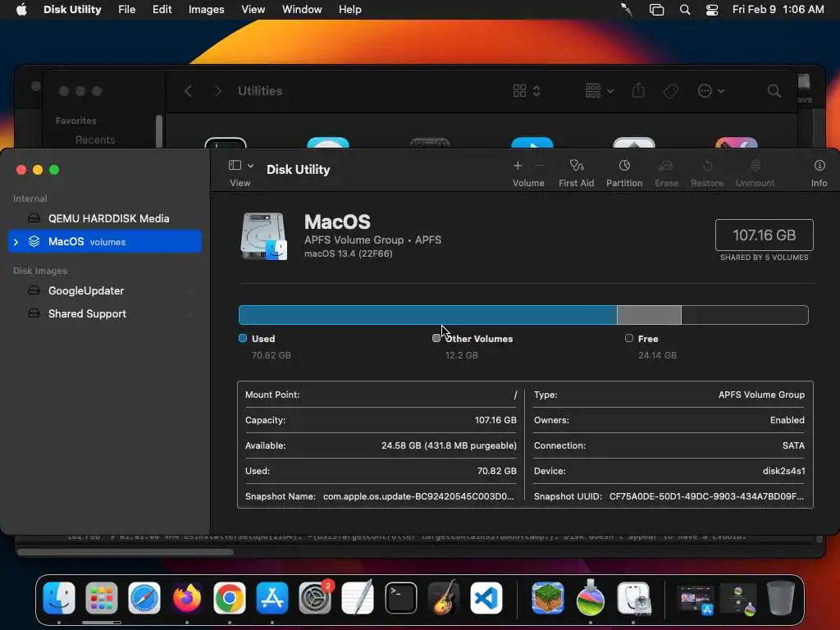Search in the Finder Utilities window

(x=774, y=91)
